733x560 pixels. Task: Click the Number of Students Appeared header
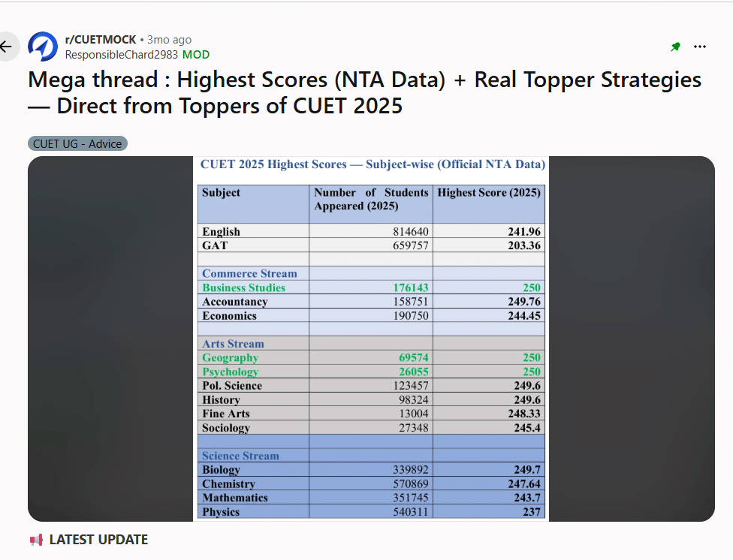pos(371,199)
